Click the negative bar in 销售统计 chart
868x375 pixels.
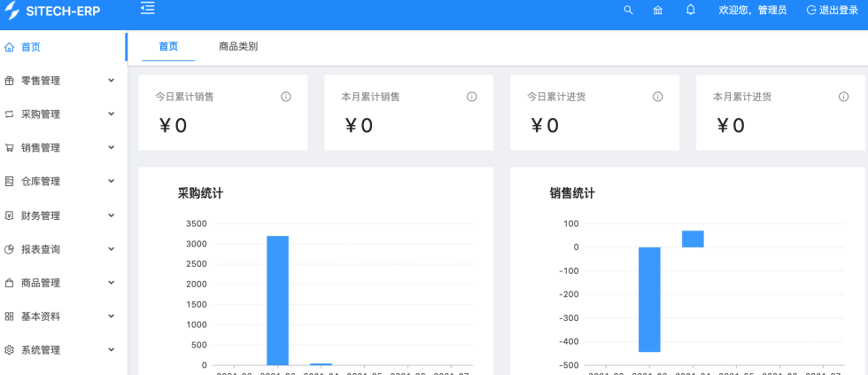click(x=649, y=300)
